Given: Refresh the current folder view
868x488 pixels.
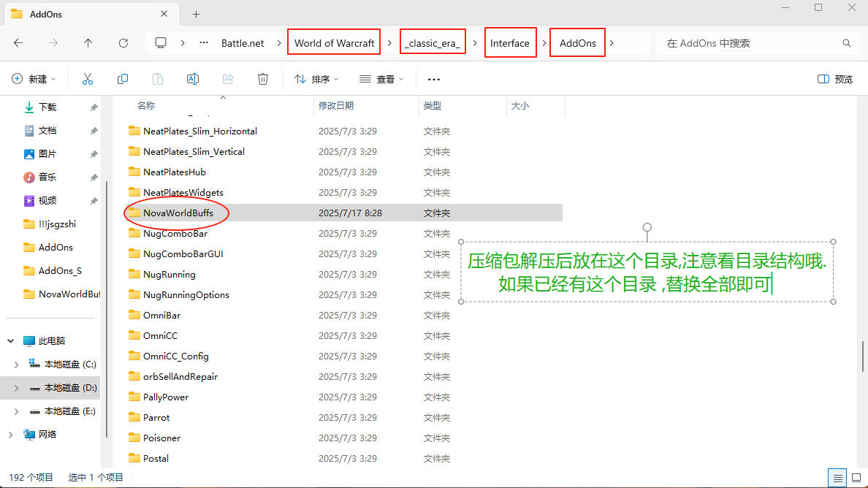Looking at the screenshot, I should click(x=123, y=43).
